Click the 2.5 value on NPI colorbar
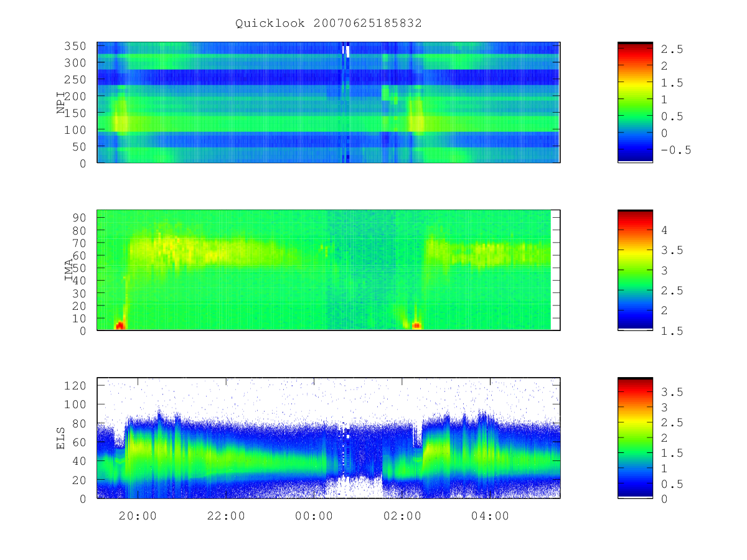 (672, 49)
